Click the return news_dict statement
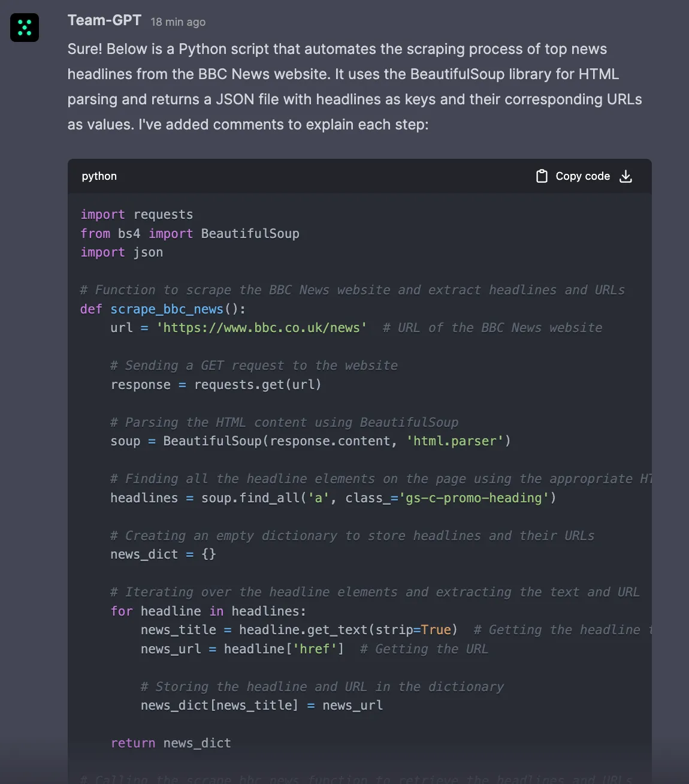 point(170,743)
